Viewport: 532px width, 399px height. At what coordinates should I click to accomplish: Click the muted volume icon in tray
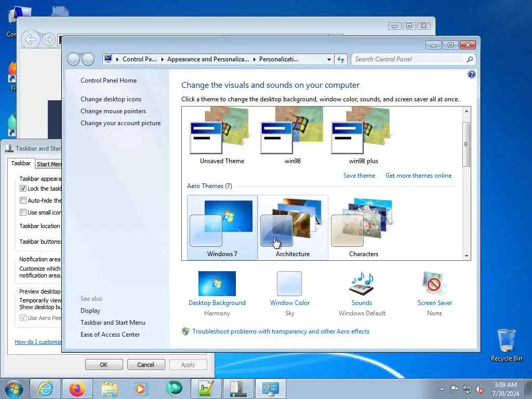(480, 389)
